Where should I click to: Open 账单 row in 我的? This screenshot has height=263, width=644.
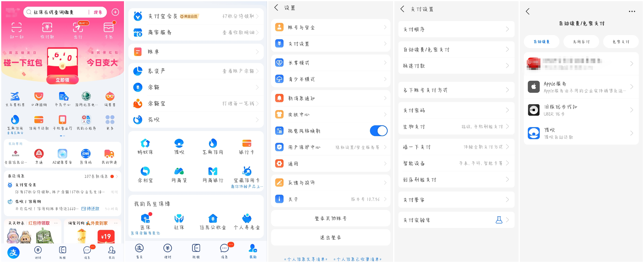pyautogui.click(x=196, y=52)
